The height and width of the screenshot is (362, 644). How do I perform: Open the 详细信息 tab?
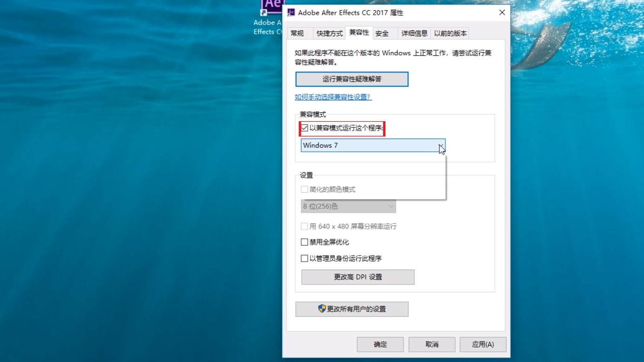click(x=414, y=33)
